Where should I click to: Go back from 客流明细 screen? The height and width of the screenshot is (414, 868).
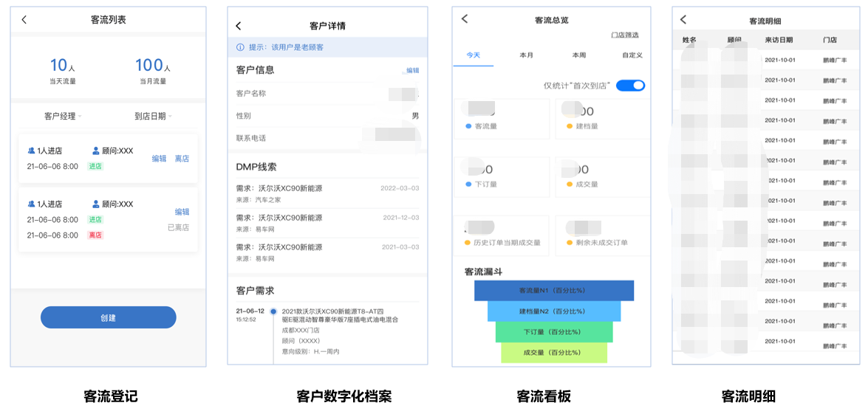[683, 20]
